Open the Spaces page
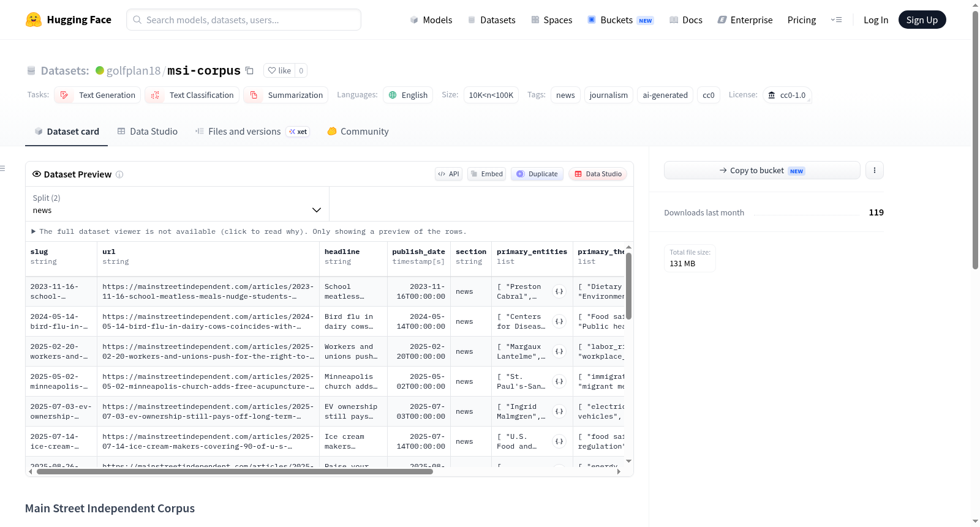Image resolution: width=980 pixels, height=527 pixels. pyautogui.click(x=551, y=20)
